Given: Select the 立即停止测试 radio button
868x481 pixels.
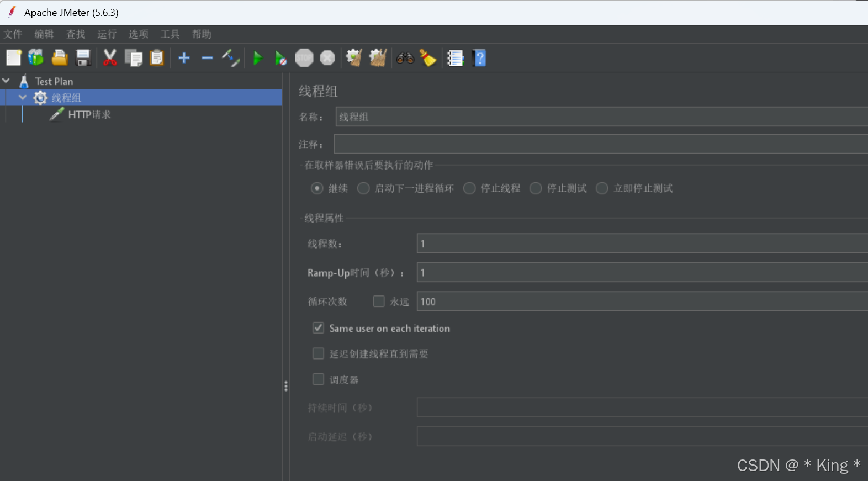Looking at the screenshot, I should pyautogui.click(x=602, y=188).
